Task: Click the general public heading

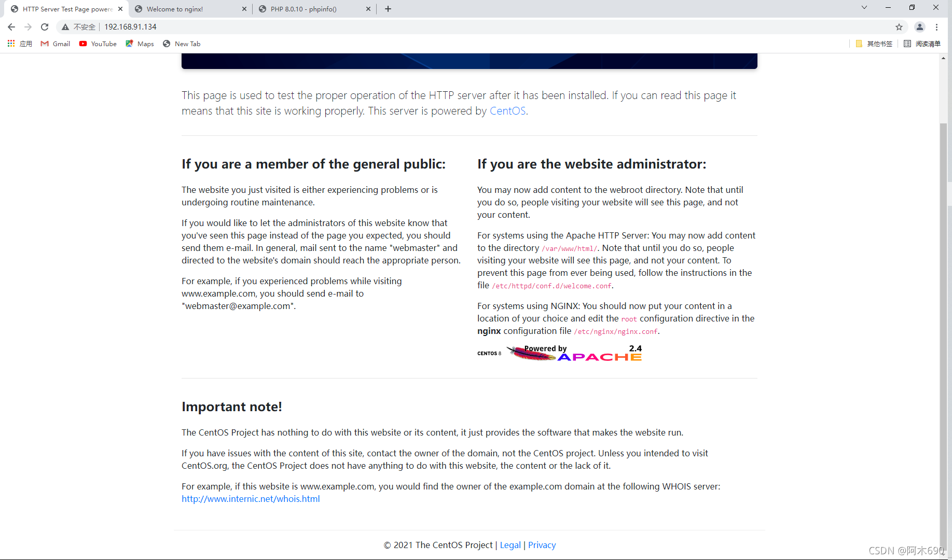Action: pyautogui.click(x=313, y=164)
